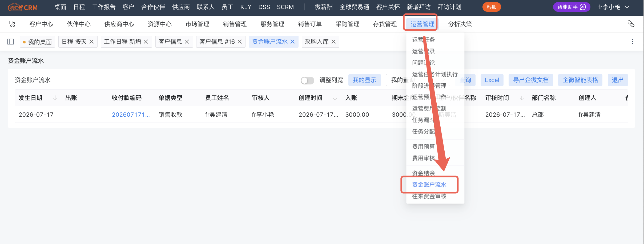This screenshot has height=244, width=644.
Task: Choose 往来资金审核 menu entry
Action: click(429, 196)
